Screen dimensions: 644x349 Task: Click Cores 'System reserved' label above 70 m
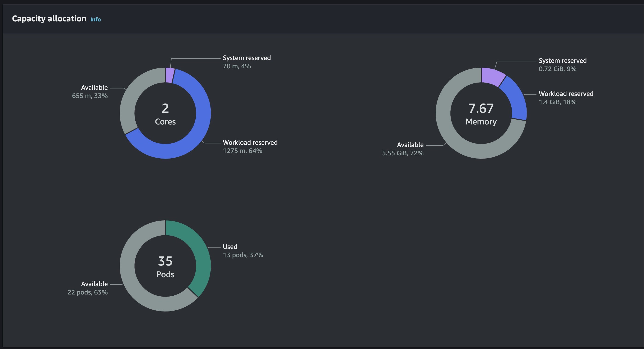(247, 58)
